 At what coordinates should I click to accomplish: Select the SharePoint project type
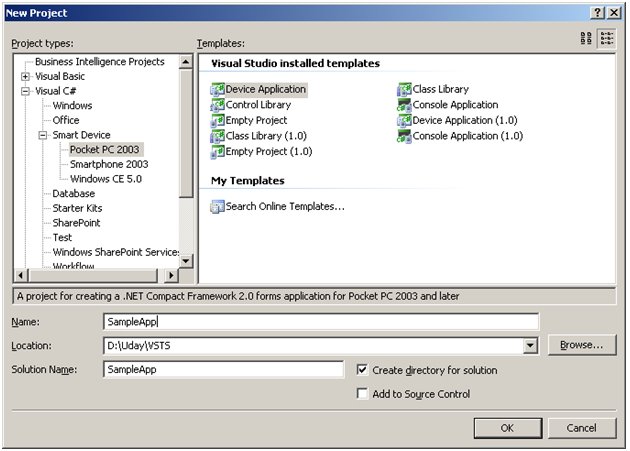76,223
